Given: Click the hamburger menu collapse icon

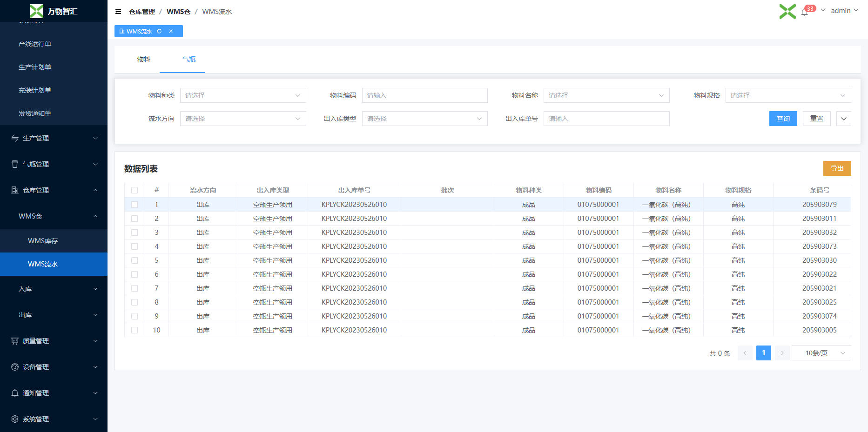Looking at the screenshot, I should [x=118, y=12].
